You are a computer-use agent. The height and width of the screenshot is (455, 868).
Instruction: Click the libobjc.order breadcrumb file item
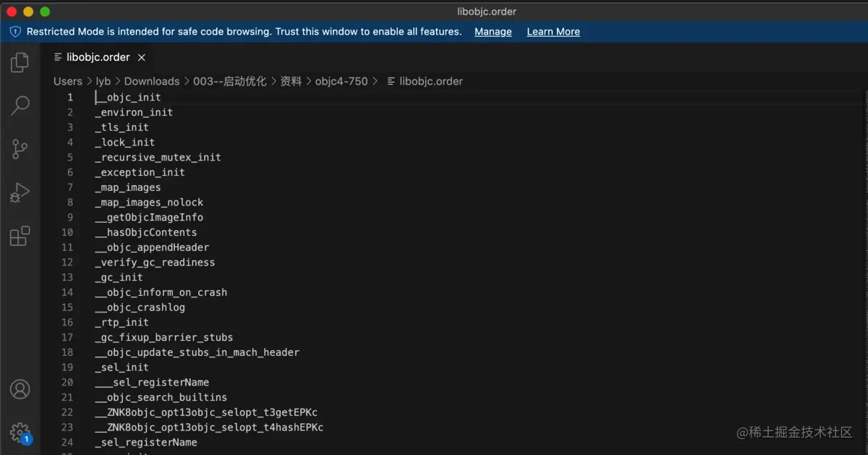click(x=430, y=82)
